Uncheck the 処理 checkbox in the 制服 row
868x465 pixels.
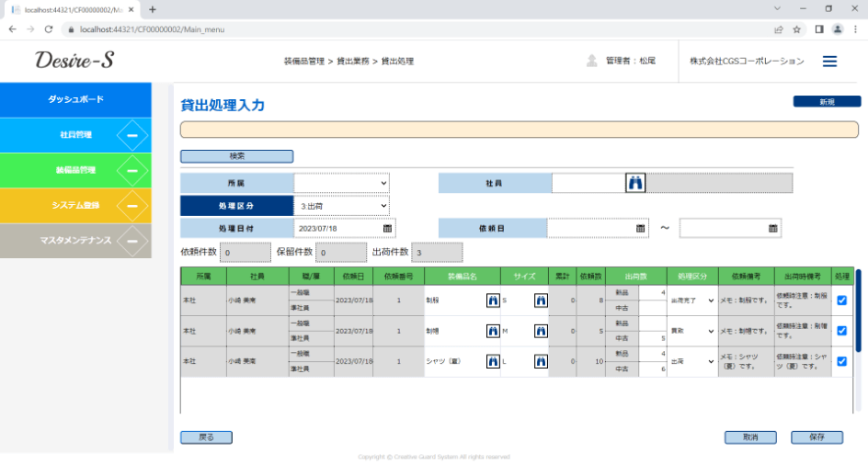tap(842, 301)
